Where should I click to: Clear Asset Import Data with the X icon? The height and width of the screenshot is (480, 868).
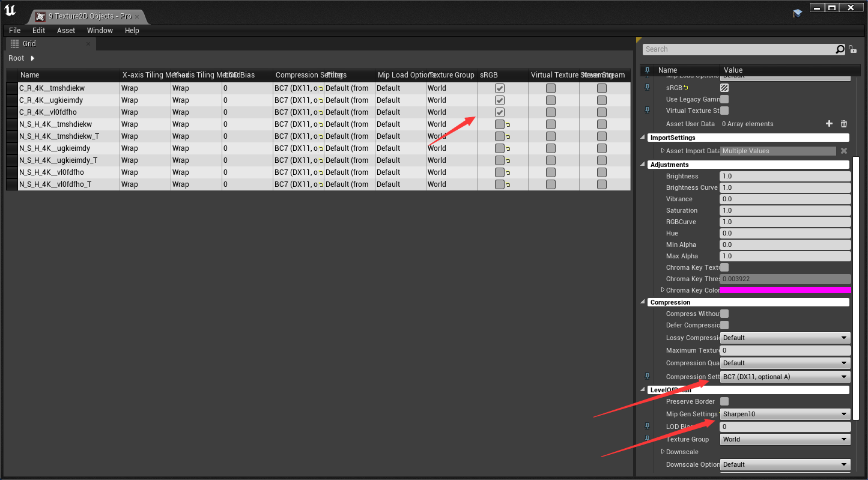(843, 151)
